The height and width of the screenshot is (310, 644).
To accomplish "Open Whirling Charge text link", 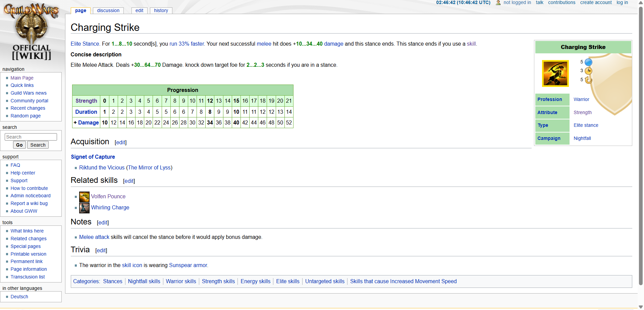I will [110, 207].
